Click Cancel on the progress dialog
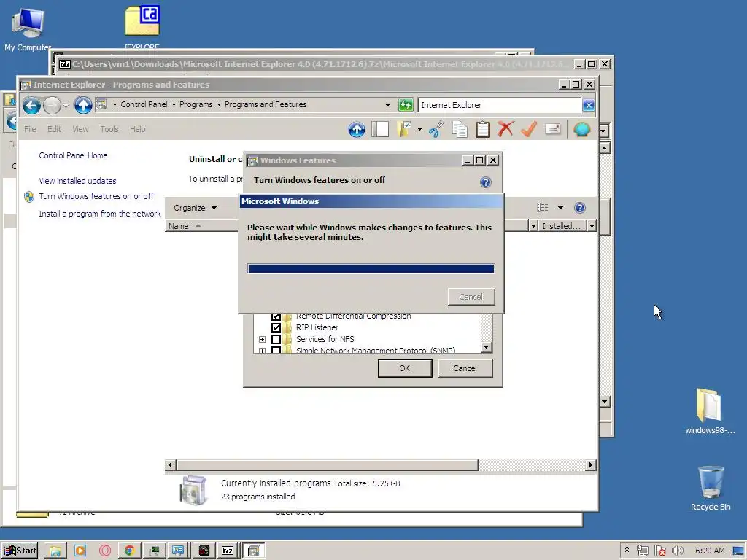 471,297
